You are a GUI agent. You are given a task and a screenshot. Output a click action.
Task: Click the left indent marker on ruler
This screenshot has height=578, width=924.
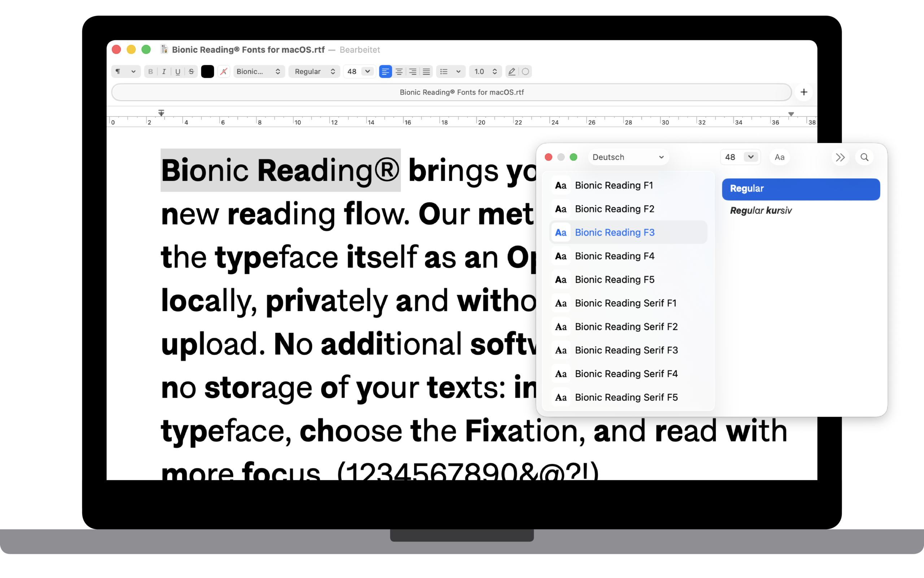(x=161, y=113)
